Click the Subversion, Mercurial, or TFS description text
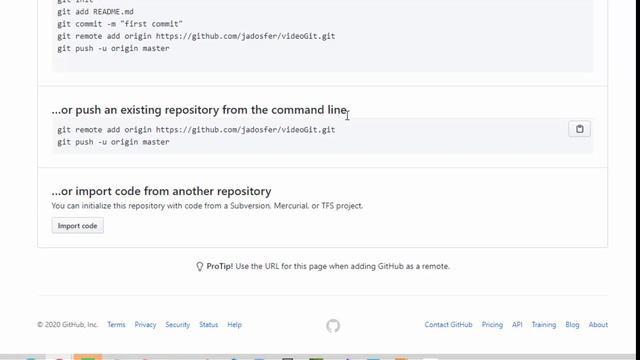 tap(207, 206)
